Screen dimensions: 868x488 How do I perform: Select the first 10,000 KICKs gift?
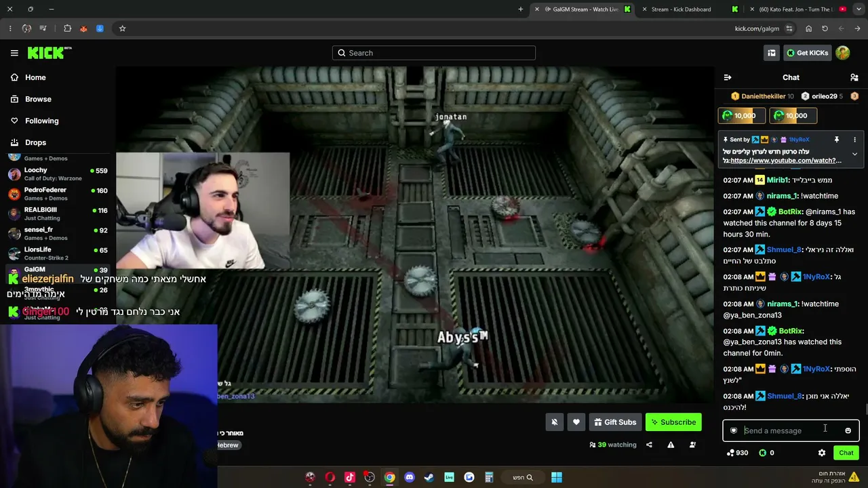(x=741, y=116)
